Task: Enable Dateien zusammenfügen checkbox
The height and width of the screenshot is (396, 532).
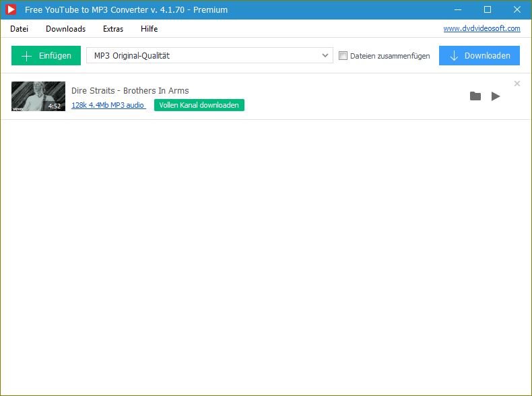Action: click(343, 56)
